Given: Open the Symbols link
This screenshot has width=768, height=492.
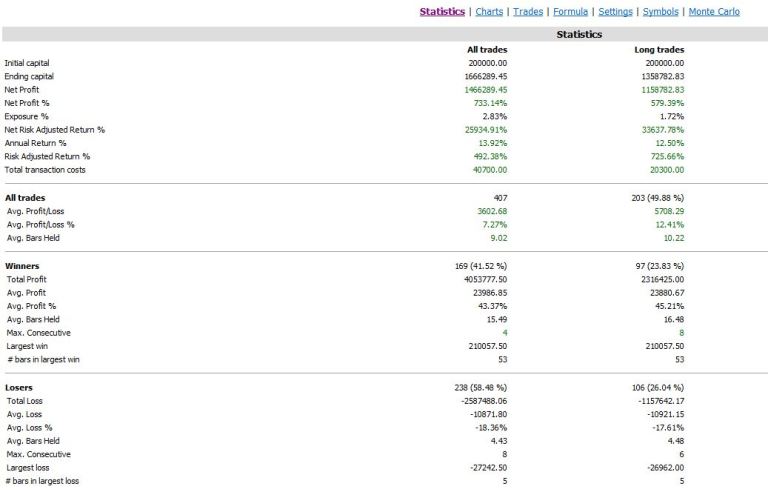Looking at the screenshot, I should point(660,12).
